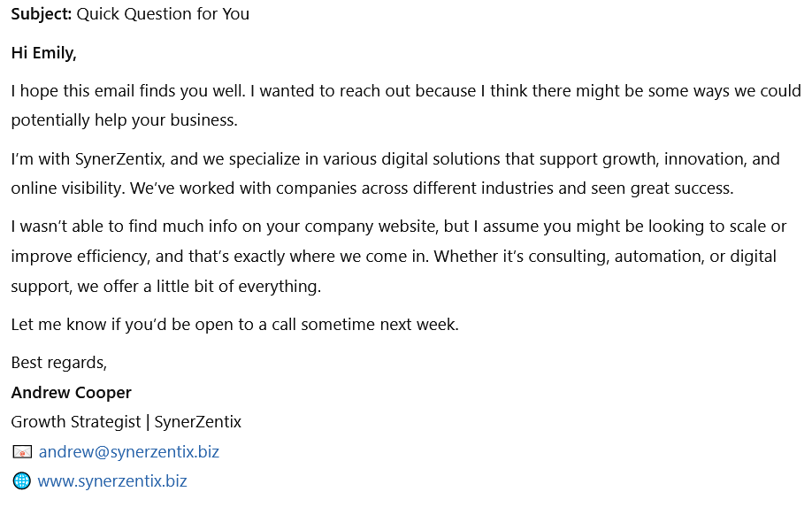Click the "Hi Emily," greeting
812x507 pixels.
coord(44,53)
